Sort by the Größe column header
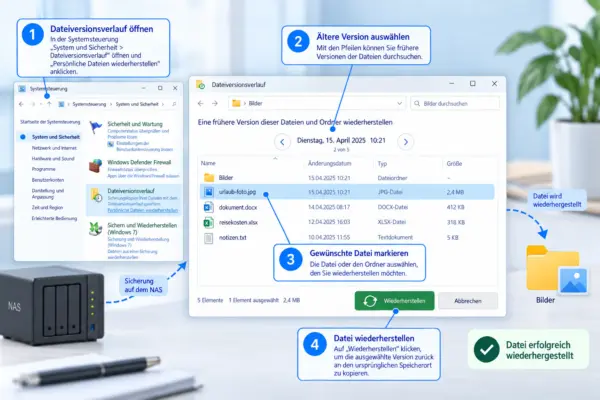The image size is (600, 400). (x=454, y=163)
